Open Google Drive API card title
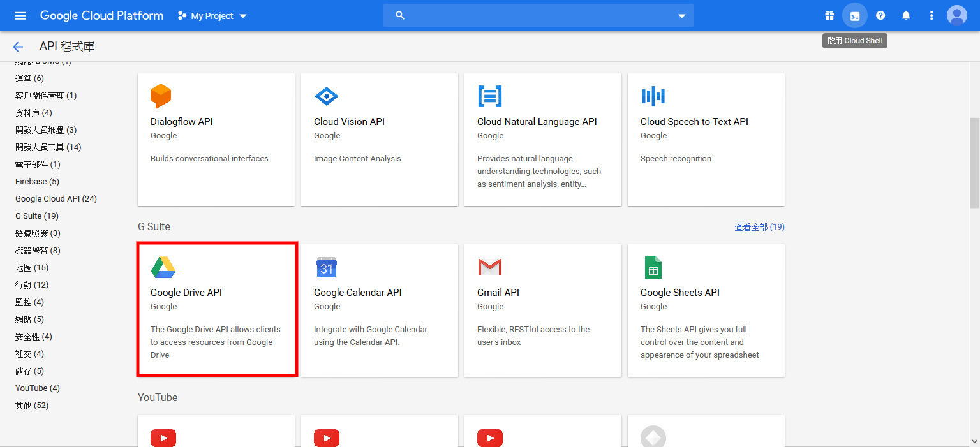 (x=186, y=293)
